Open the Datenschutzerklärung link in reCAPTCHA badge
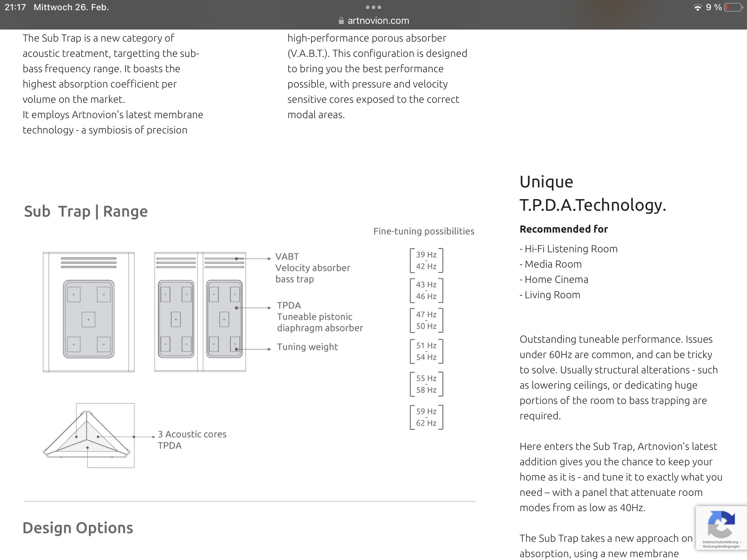 [x=720, y=542]
